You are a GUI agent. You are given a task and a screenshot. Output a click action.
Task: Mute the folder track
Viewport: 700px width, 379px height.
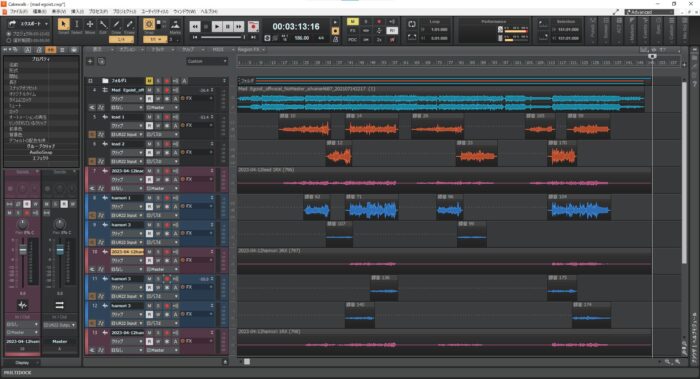point(149,81)
